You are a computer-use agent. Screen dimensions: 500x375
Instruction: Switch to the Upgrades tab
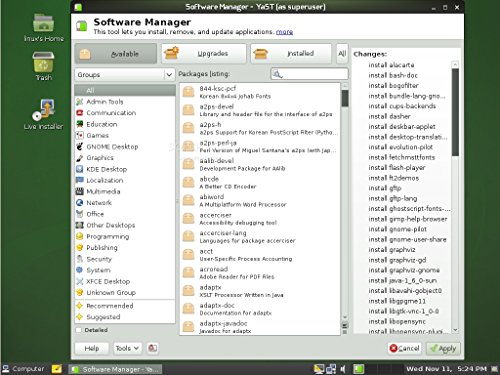click(x=204, y=53)
